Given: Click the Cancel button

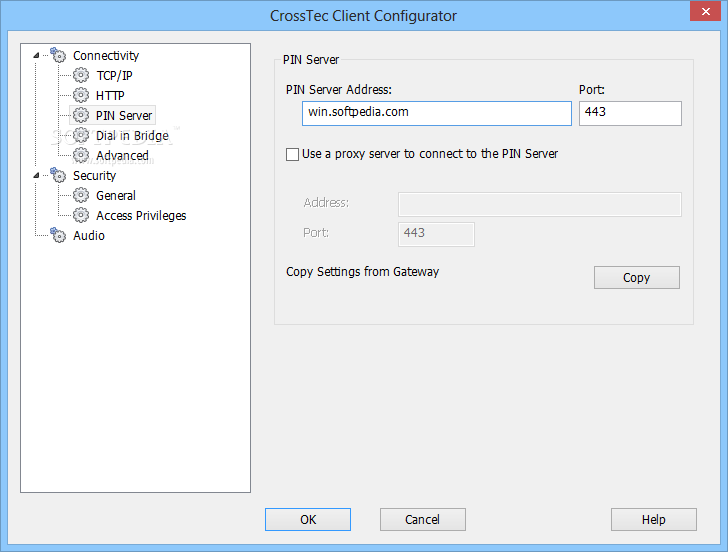Looking at the screenshot, I should pos(422,519).
